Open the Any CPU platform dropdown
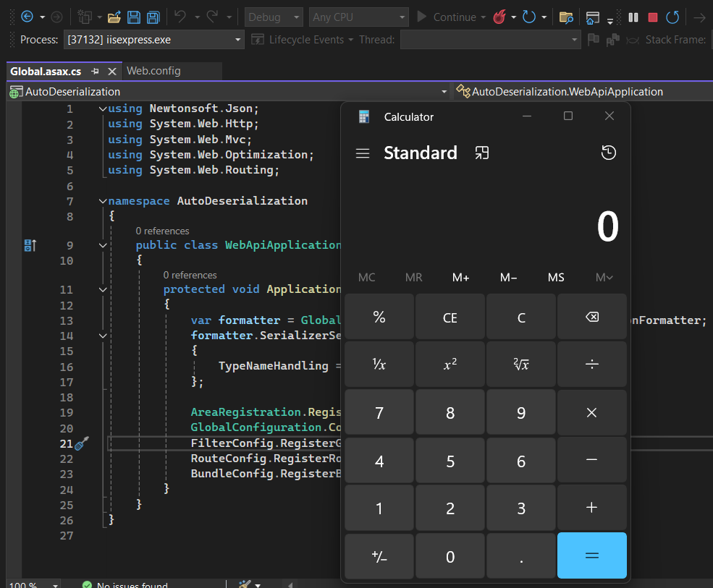713x588 pixels. pyautogui.click(x=358, y=17)
